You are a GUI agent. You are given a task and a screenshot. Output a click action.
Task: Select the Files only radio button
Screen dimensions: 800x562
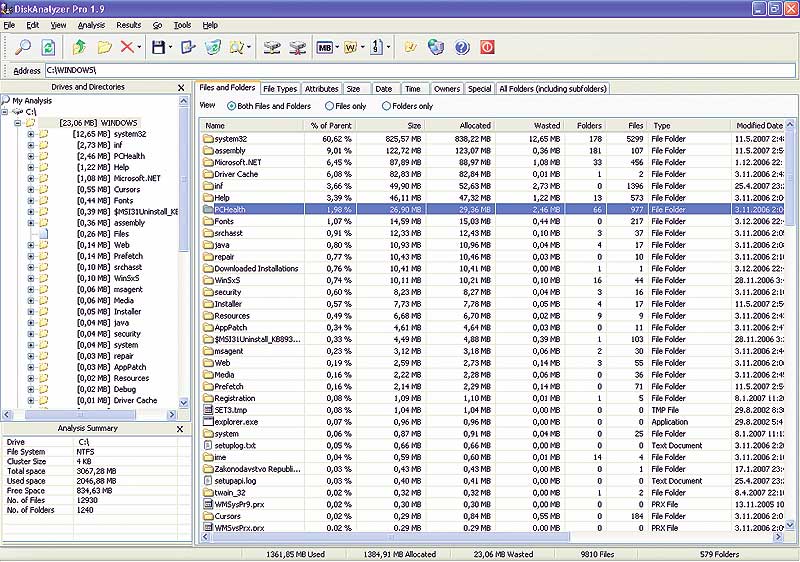pyautogui.click(x=330, y=106)
